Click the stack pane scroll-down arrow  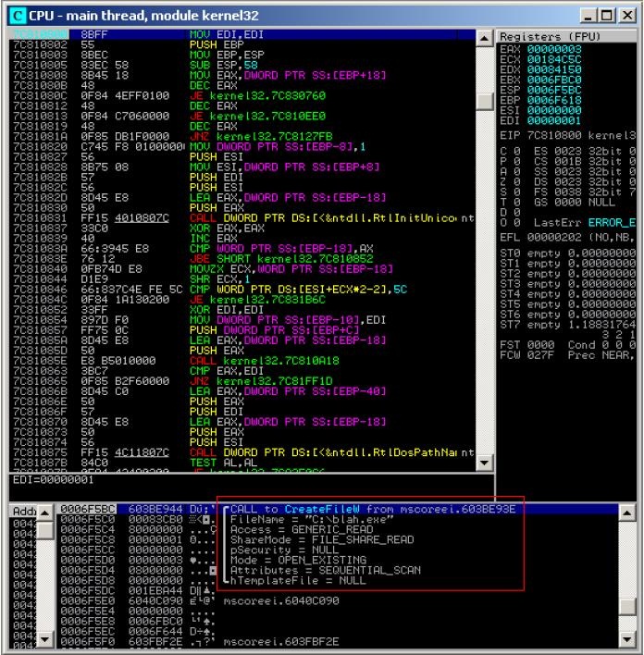click(626, 639)
